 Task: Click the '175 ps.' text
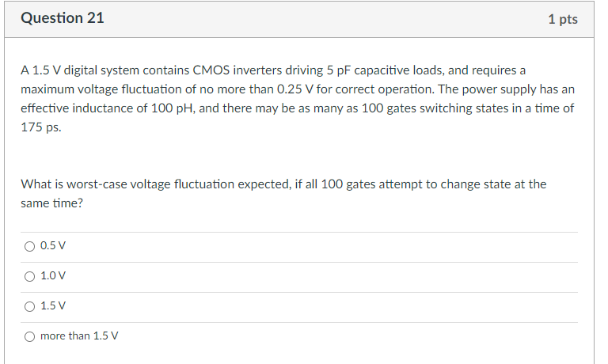pyautogui.click(x=41, y=127)
